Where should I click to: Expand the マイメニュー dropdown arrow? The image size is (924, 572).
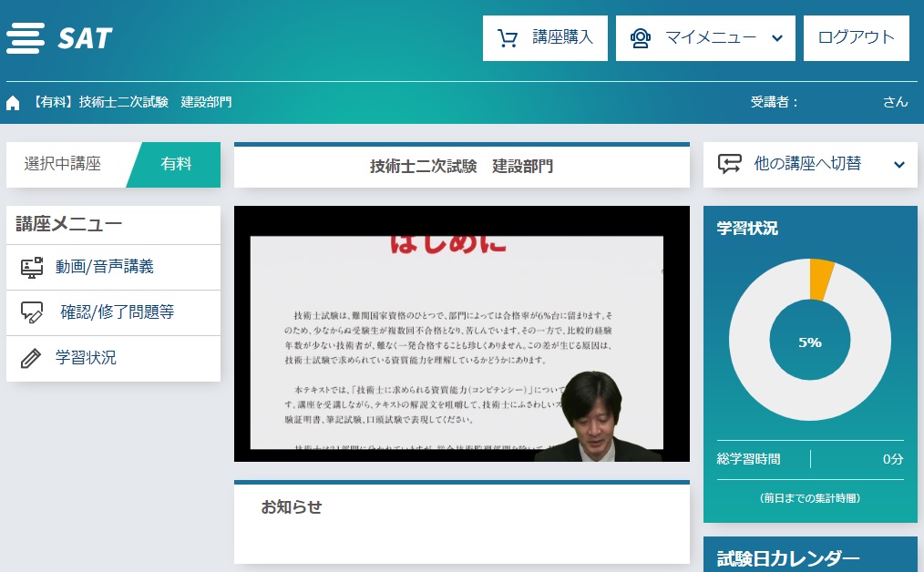point(777,38)
